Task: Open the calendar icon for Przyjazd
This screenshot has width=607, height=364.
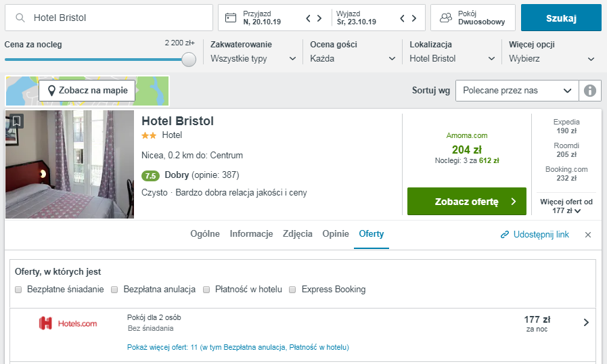Action: (231, 18)
